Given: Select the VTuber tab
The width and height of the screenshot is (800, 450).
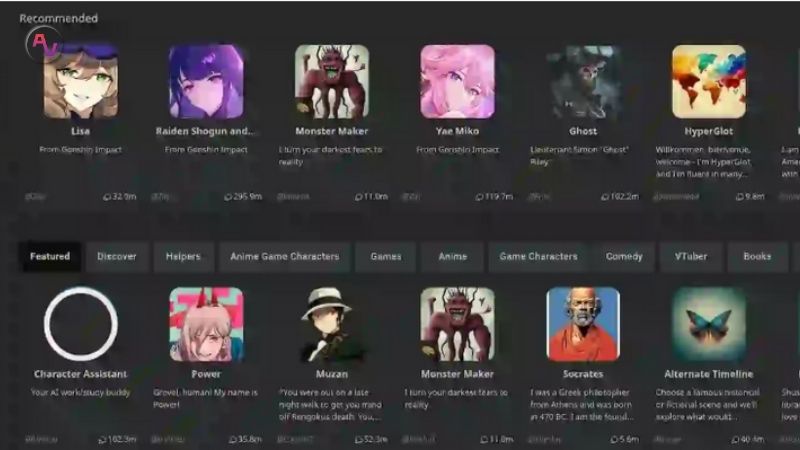Looking at the screenshot, I should (691, 257).
